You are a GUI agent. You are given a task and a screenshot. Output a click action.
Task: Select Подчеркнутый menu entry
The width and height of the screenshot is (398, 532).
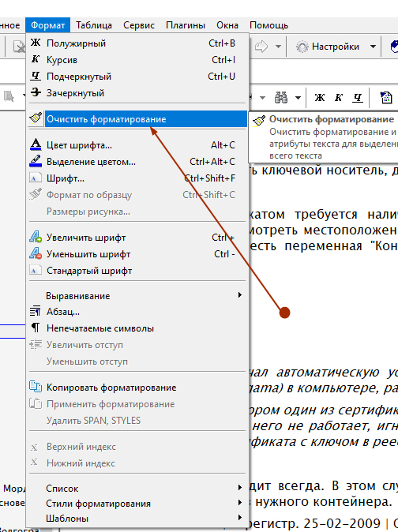pyautogui.click(x=137, y=77)
